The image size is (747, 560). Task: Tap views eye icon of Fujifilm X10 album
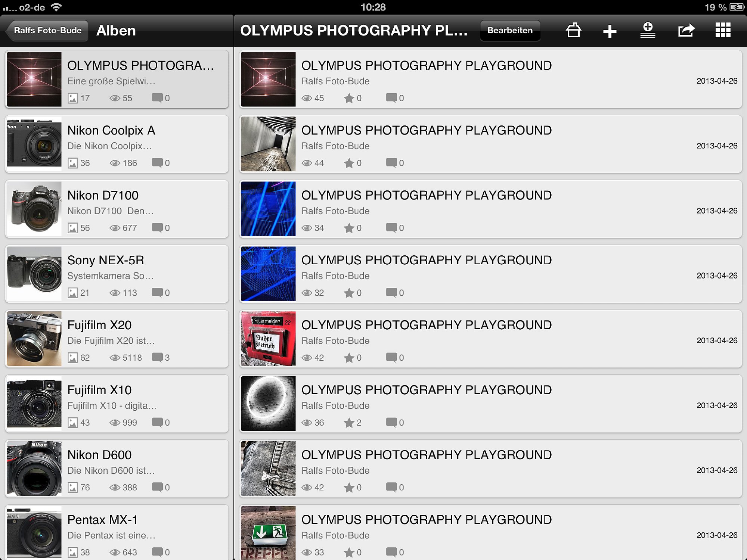coord(115,423)
